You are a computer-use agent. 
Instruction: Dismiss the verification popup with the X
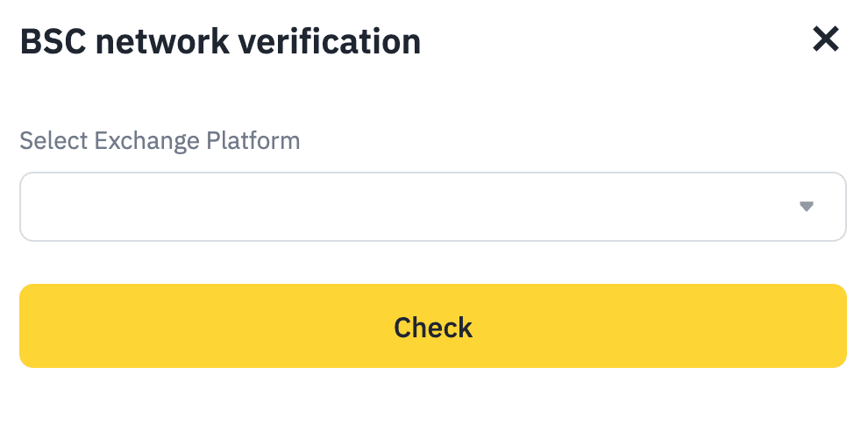coord(826,39)
